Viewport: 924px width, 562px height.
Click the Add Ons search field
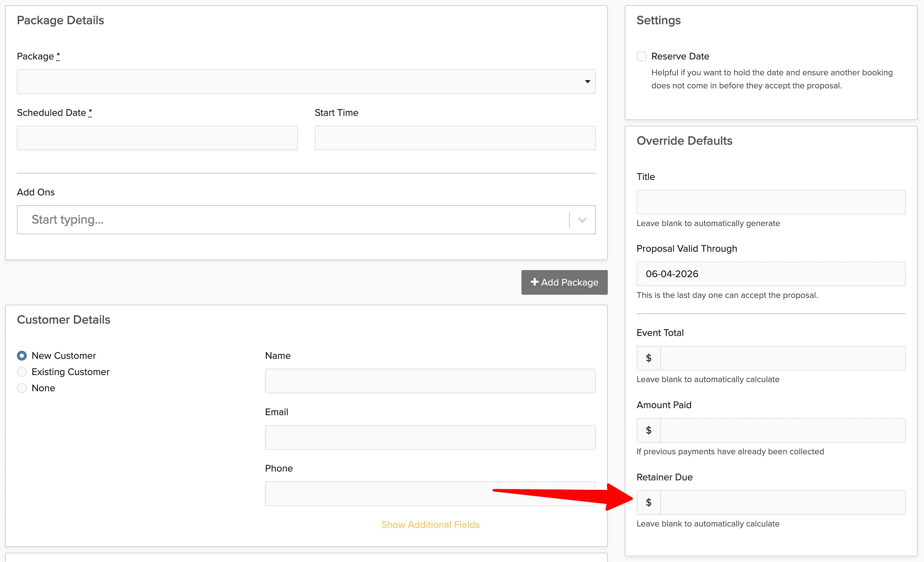coord(292,220)
